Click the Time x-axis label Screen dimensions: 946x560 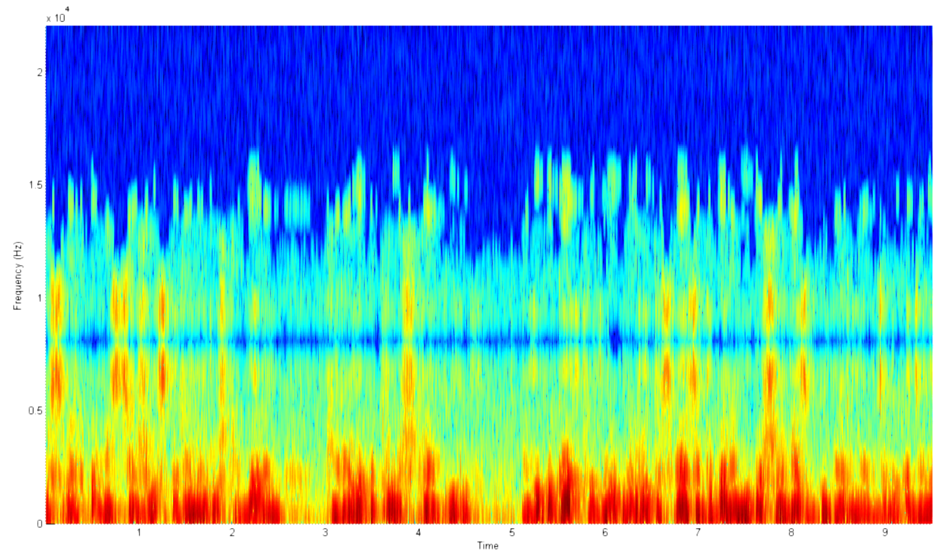point(488,546)
